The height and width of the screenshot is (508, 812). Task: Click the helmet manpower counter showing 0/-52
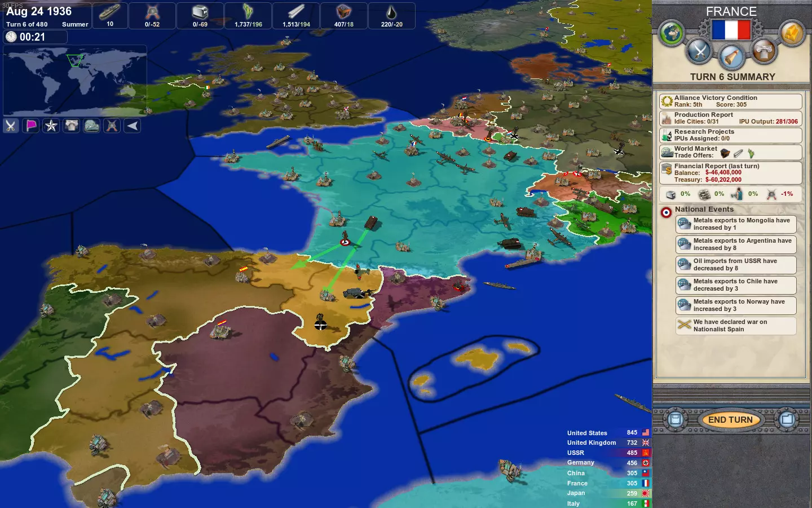point(152,15)
